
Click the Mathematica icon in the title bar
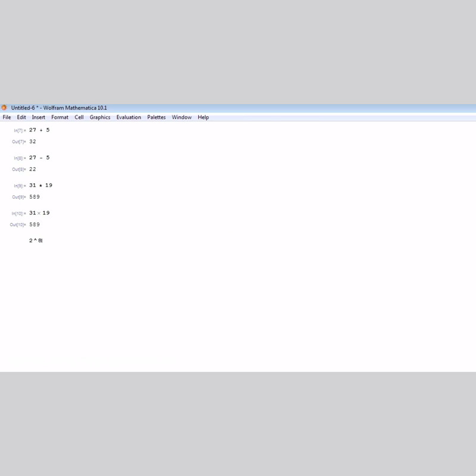4,108
